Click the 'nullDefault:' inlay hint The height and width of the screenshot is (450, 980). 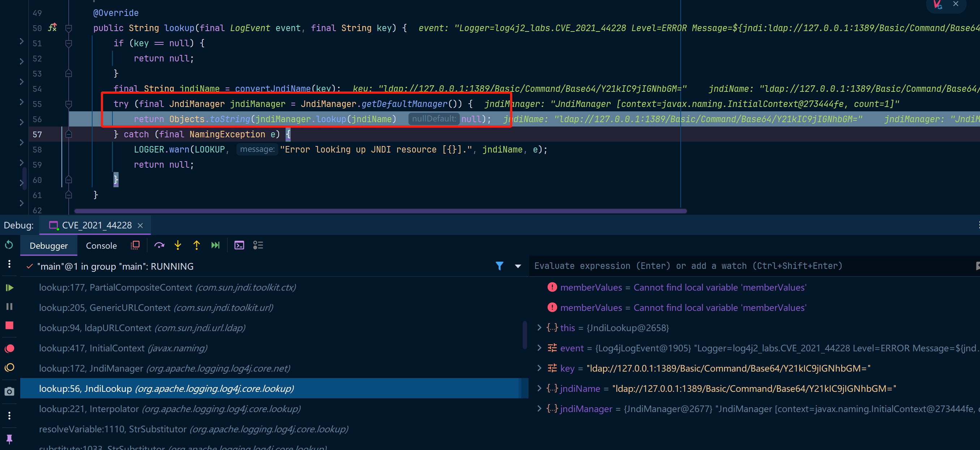[x=434, y=119]
